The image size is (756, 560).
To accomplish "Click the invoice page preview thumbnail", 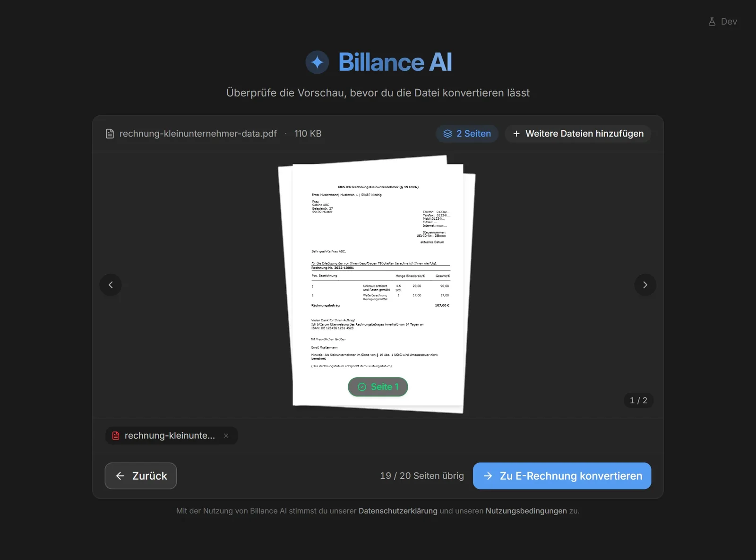I will [378, 284].
